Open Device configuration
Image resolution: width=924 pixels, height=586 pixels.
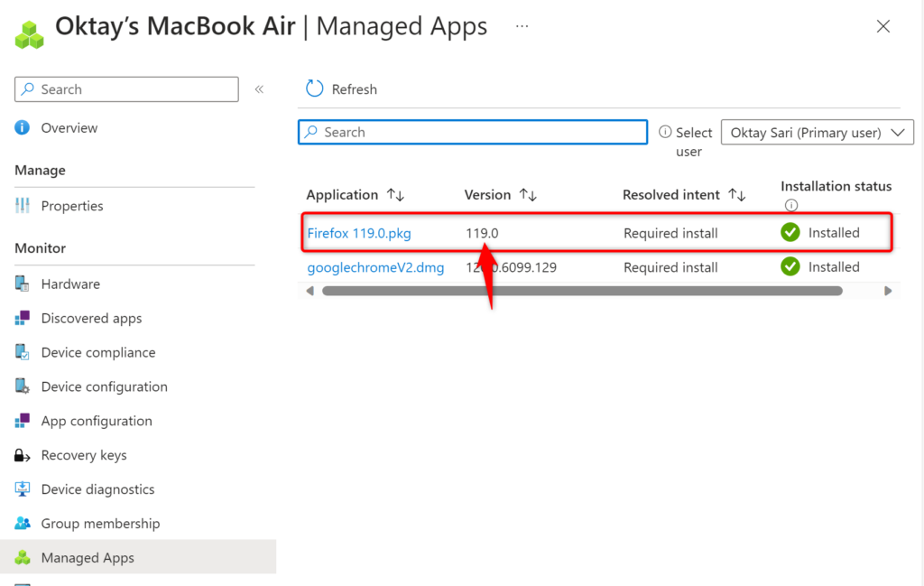pos(105,386)
